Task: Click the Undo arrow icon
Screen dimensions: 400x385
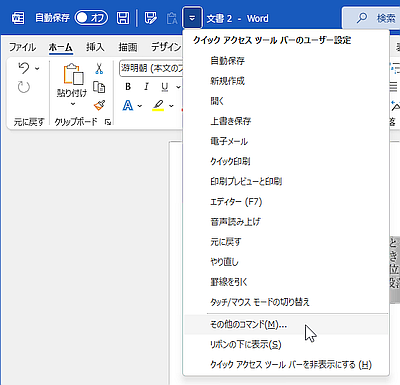Action: pyautogui.click(x=24, y=68)
